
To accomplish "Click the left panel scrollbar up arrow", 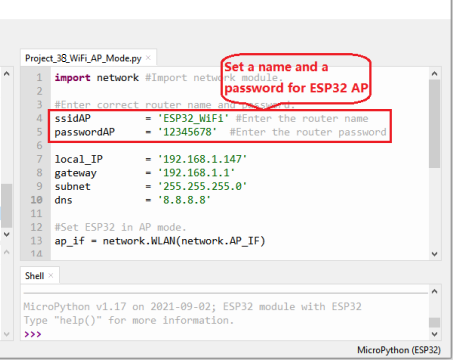I will click(6, 73).
